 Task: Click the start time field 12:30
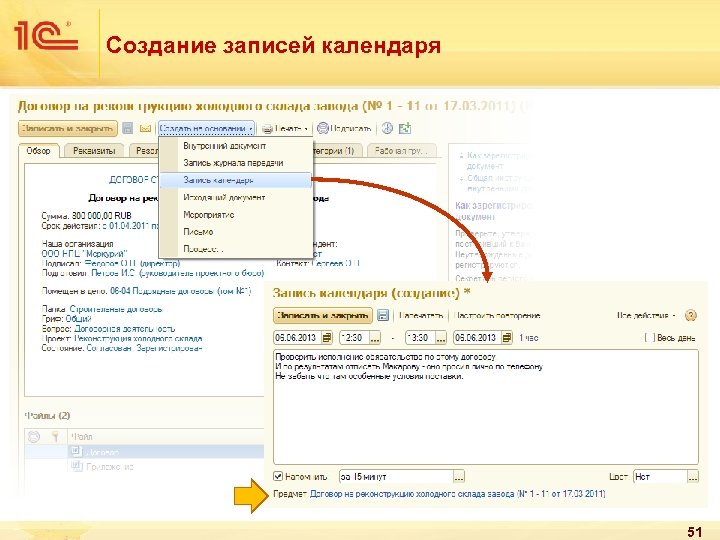tap(354, 338)
